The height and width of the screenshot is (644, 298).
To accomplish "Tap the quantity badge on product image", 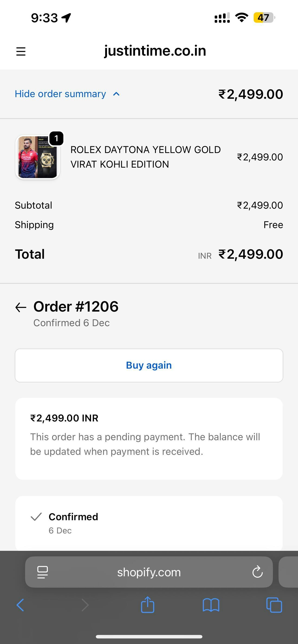I will pyautogui.click(x=56, y=138).
